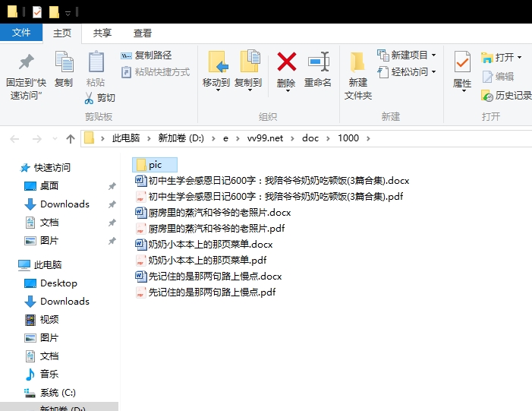Open the Copy to (复制到) menu
532x411 pixels.
pyautogui.click(x=248, y=71)
